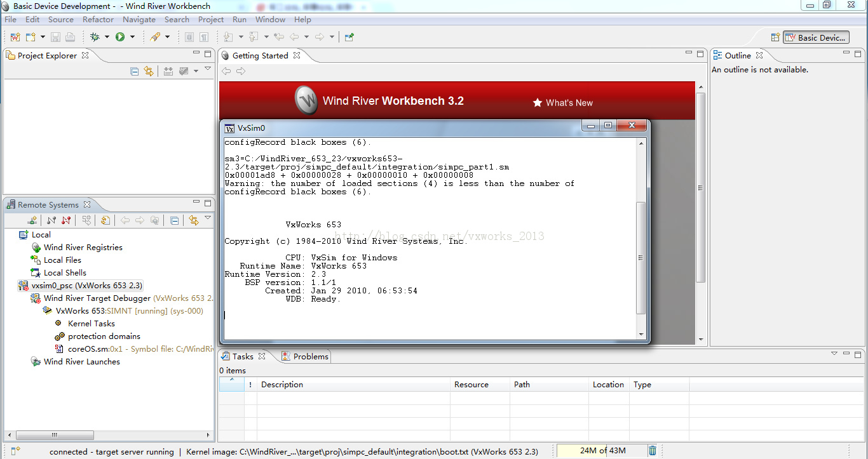Sort by Resource column header
This screenshot has height=459, width=868.
[x=480, y=385]
